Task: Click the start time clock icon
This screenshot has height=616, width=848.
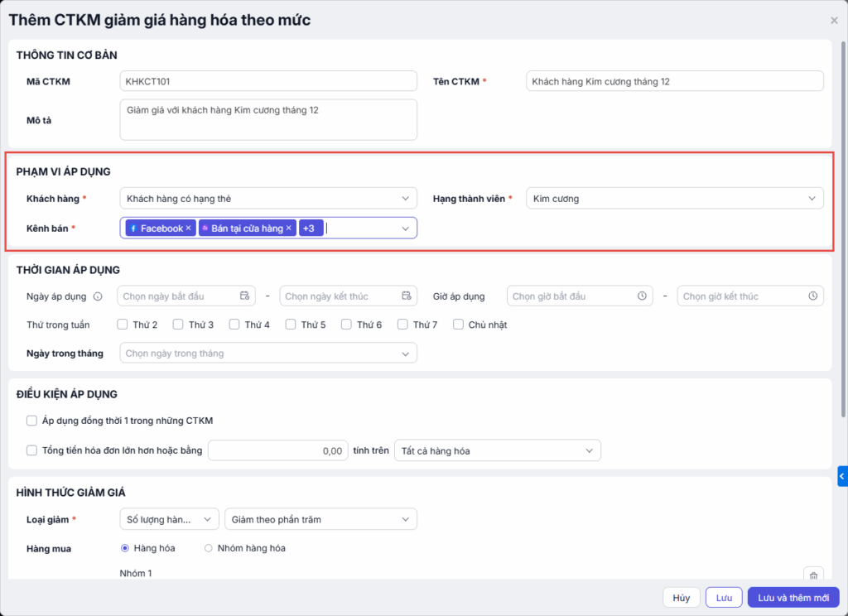Action: (642, 296)
